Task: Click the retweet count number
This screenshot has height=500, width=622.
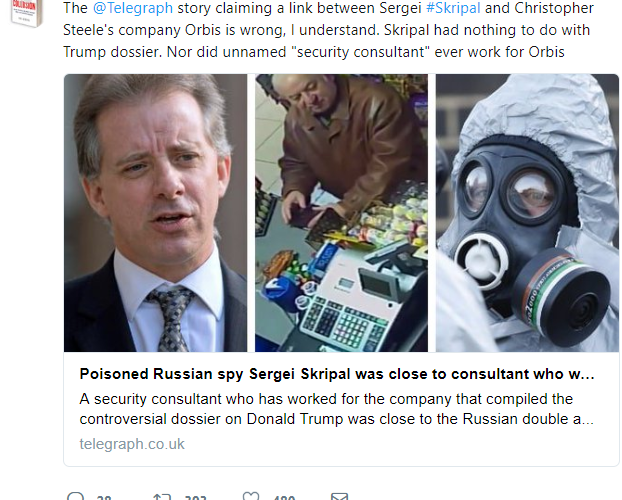Action: (x=195, y=497)
